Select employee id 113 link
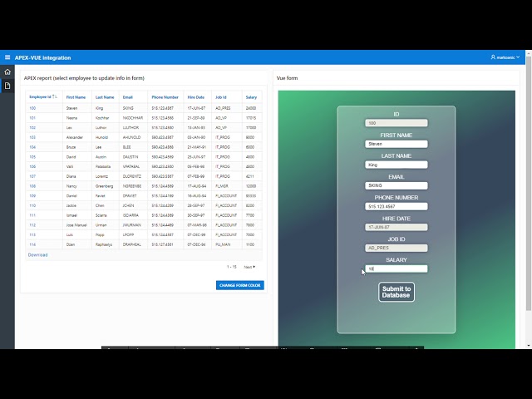The width and height of the screenshot is (532, 399). pos(32,234)
